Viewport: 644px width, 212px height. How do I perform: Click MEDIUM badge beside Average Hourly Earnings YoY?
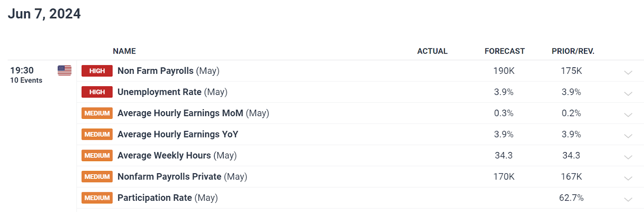[97, 134]
